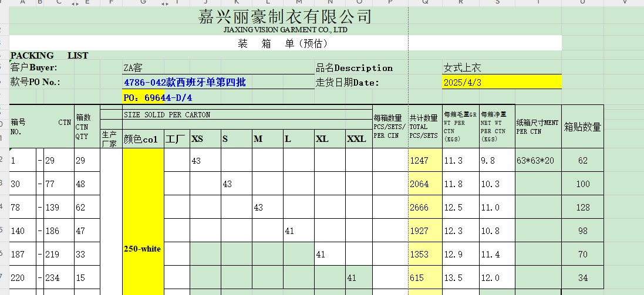Image resolution: width=644 pixels, height=295 pixels.
Task: Select column Q header
Action: point(425,4)
